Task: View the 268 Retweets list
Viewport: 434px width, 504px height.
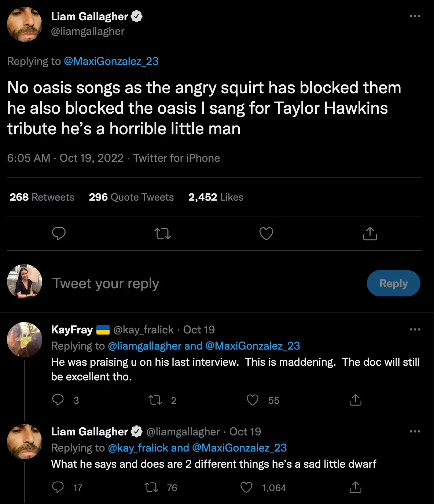Action: pyautogui.click(x=42, y=197)
